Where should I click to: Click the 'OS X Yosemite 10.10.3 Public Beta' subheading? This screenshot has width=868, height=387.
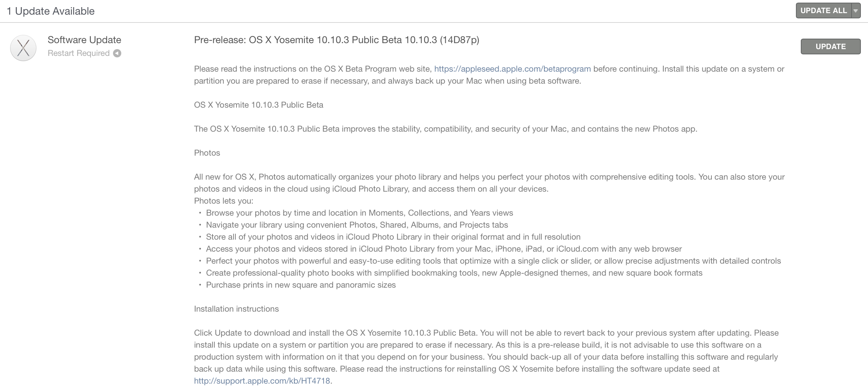tap(258, 105)
